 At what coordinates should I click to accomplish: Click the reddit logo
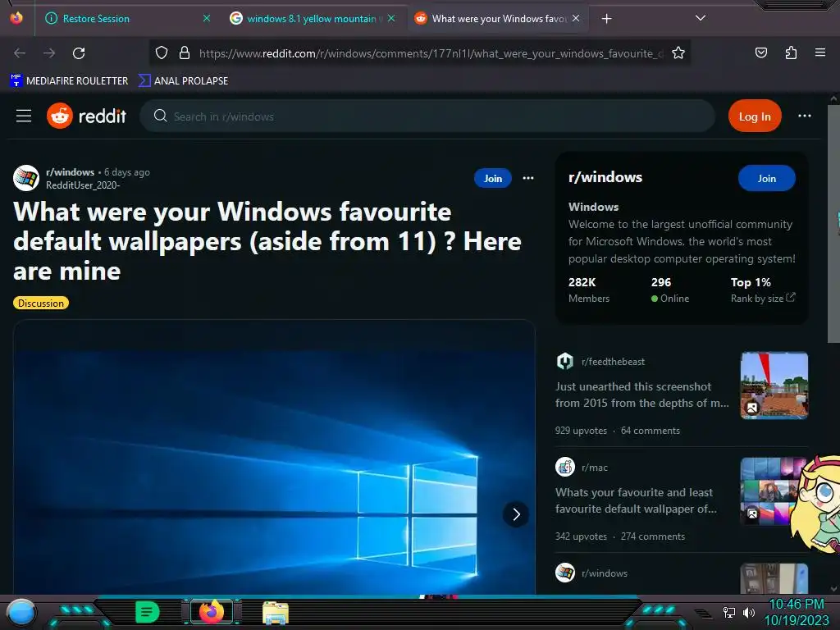(x=86, y=116)
